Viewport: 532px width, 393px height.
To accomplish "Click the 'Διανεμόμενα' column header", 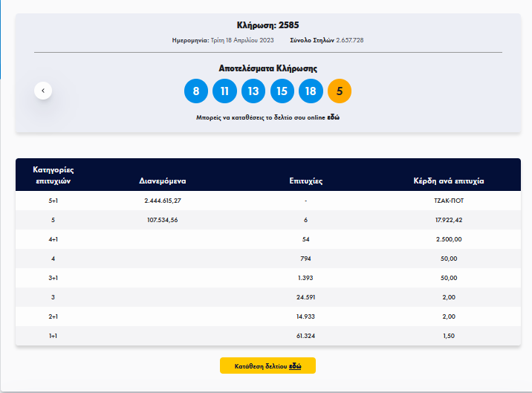I will 163,181.
